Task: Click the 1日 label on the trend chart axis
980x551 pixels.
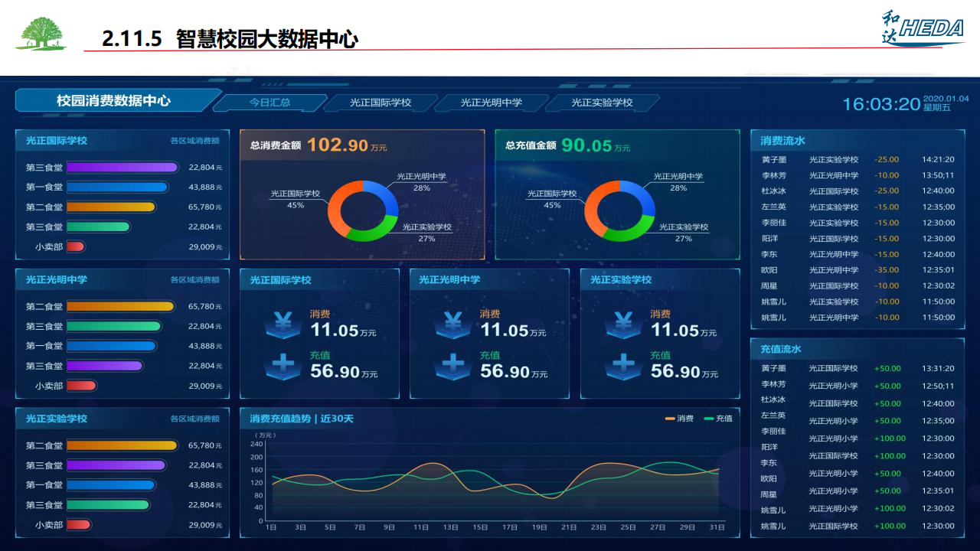Action: coord(270,527)
